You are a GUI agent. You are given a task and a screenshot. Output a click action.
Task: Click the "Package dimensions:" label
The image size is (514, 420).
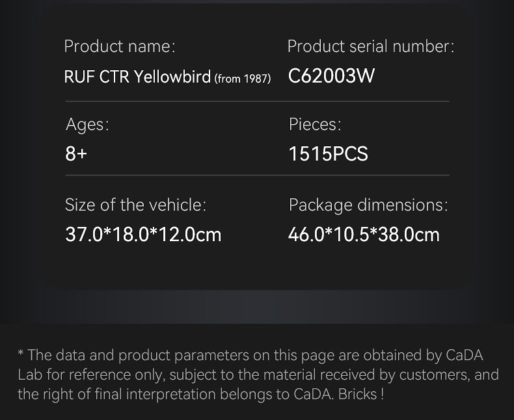click(368, 205)
